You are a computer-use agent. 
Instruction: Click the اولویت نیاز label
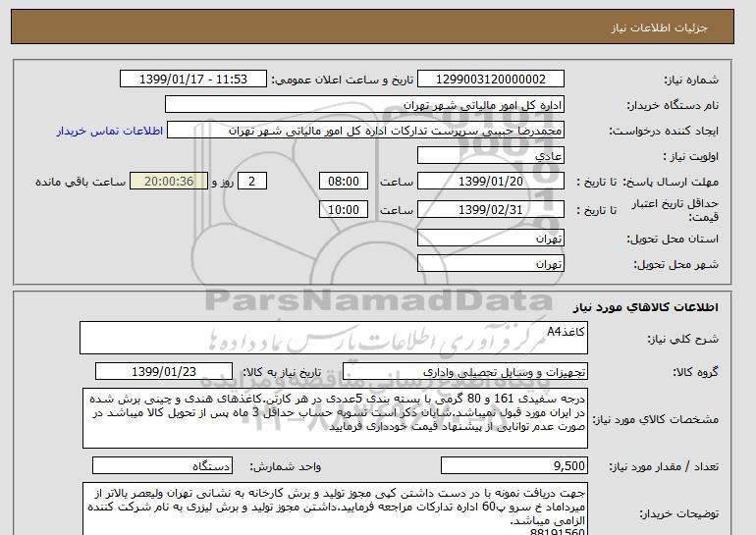coord(690,157)
